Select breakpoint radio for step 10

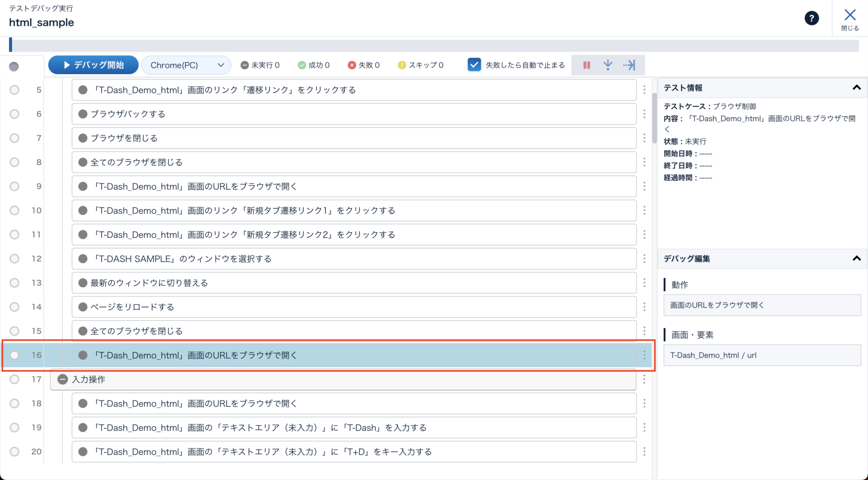(14, 210)
